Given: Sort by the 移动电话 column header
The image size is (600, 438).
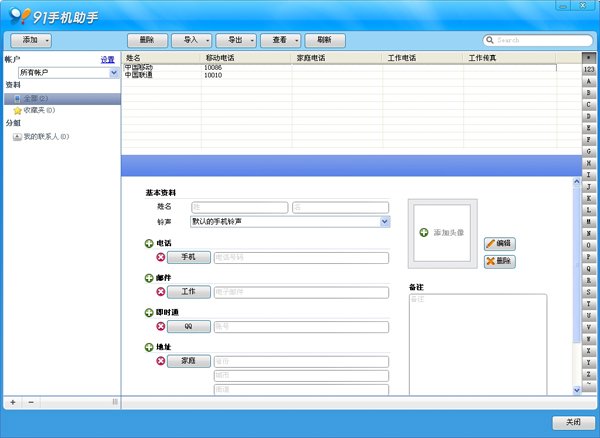Looking at the screenshot, I should coord(246,58).
